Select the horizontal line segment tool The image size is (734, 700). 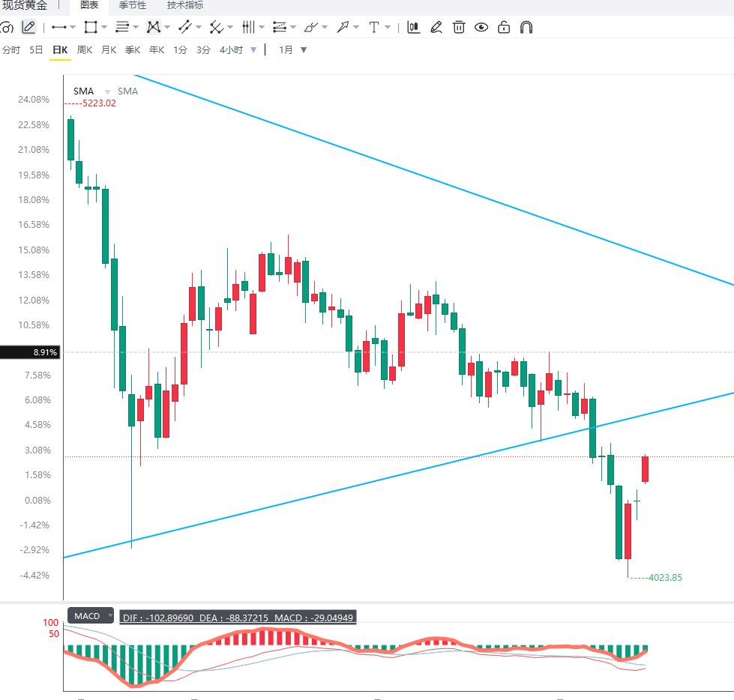(x=59, y=27)
